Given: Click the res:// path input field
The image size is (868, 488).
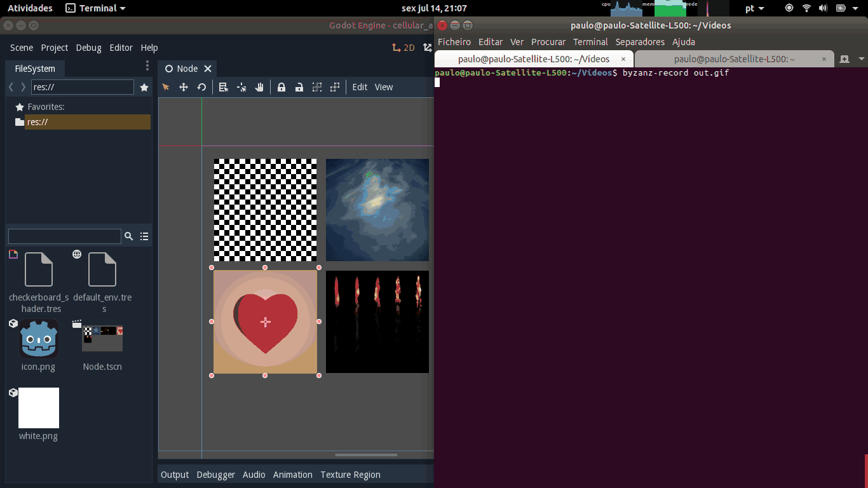Looking at the screenshot, I should (83, 87).
